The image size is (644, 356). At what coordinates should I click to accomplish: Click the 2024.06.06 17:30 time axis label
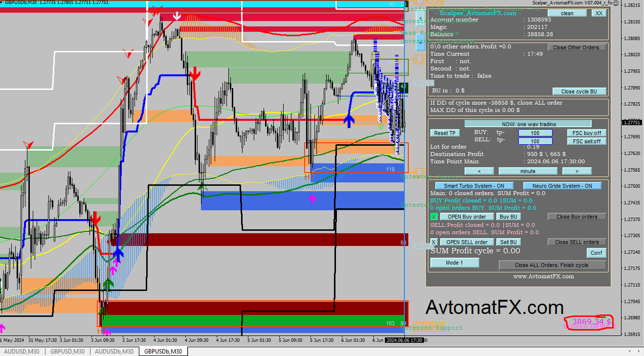(x=404, y=340)
